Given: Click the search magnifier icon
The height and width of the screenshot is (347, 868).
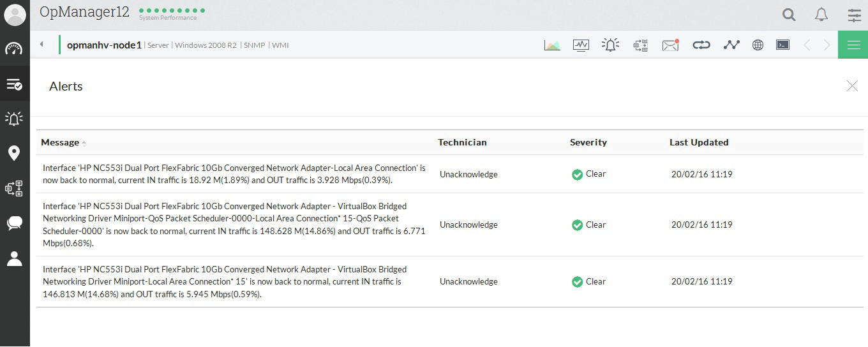Looking at the screenshot, I should coord(789,15).
